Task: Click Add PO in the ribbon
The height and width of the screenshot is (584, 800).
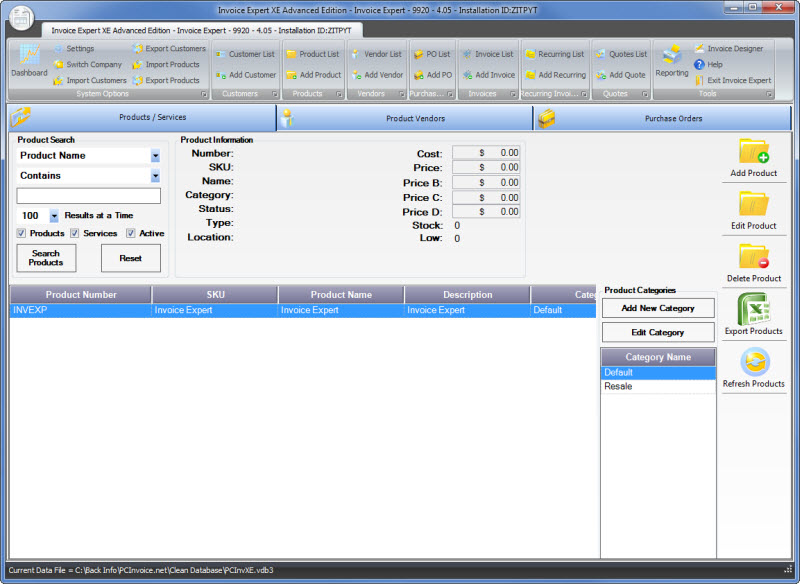Action: pyautogui.click(x=433, y=75)
